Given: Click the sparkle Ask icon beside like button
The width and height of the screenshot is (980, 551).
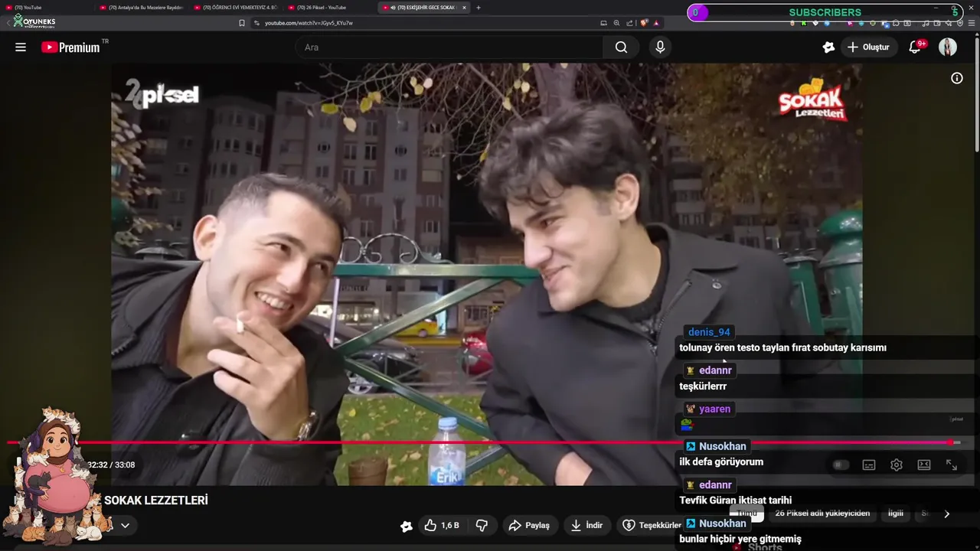Looking at the screenshot, I should (x=407, y=526).
